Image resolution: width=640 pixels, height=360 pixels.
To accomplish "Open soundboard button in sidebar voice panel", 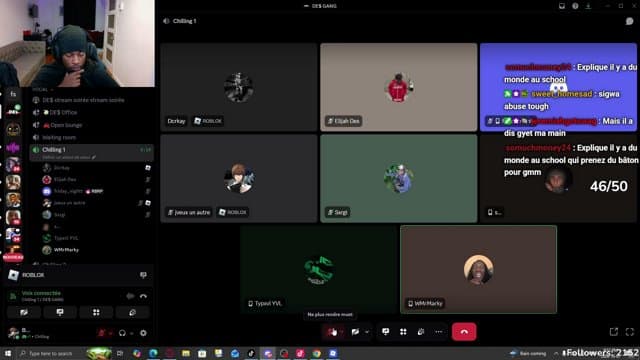I will click(132, 313).
